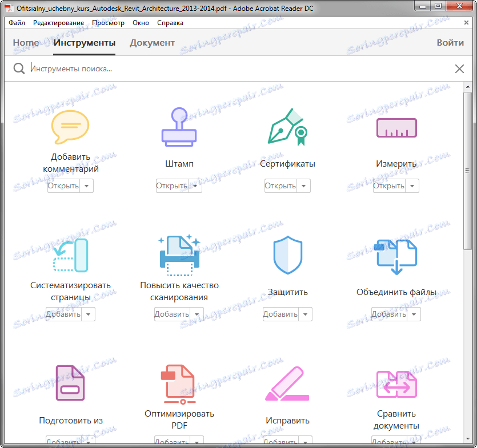Open the Файл menu

(x=17, y=23)
